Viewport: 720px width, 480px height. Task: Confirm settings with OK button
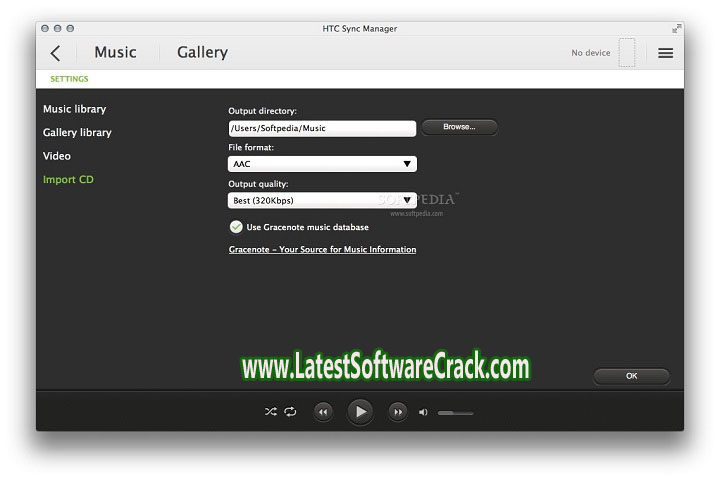point(631,376)
